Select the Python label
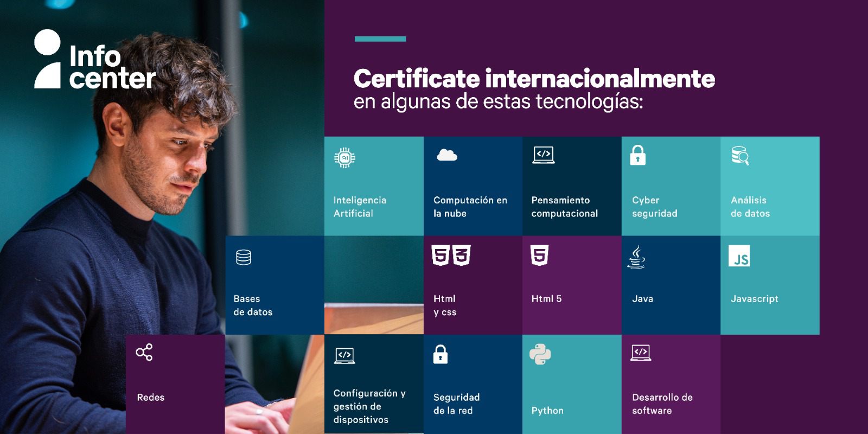The height and width of the screenshot is (434, 868). tap(547, 411)
